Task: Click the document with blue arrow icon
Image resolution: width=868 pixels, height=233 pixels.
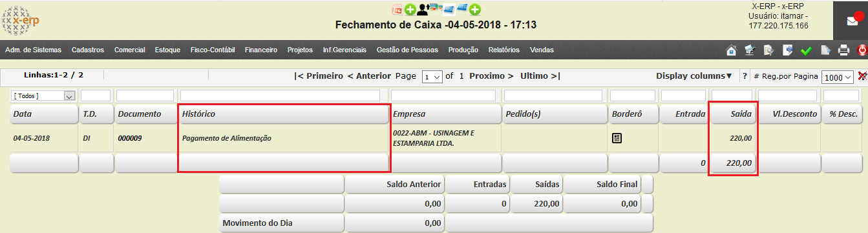Action: 787,50
